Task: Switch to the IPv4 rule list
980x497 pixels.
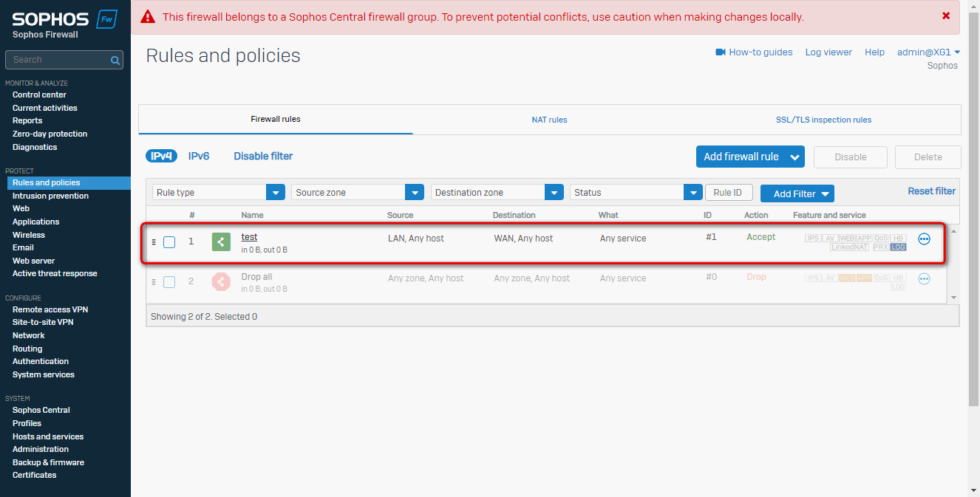Action: [x=162, y=156]
